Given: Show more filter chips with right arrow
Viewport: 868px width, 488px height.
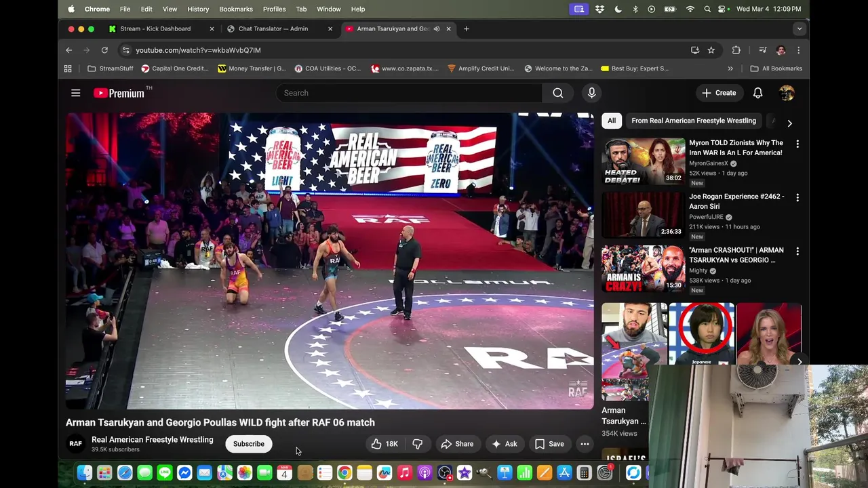Looking at the screenshot, I should 789,123.
